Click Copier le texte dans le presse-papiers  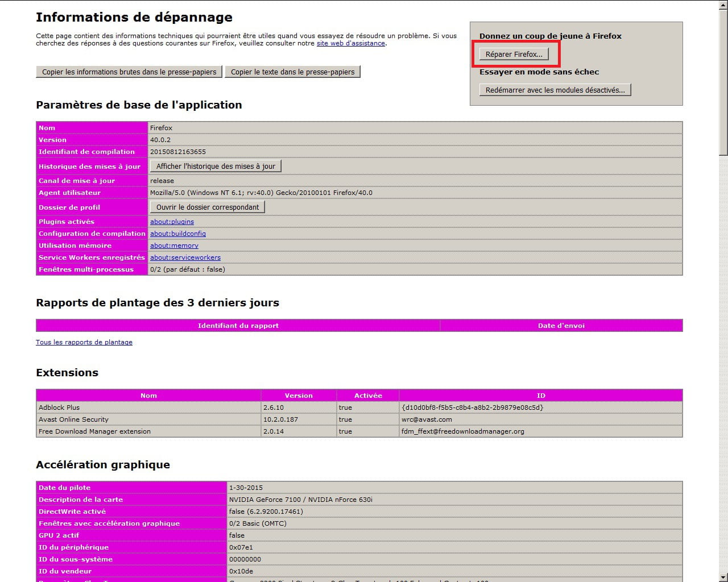click(x=292, y=72)
